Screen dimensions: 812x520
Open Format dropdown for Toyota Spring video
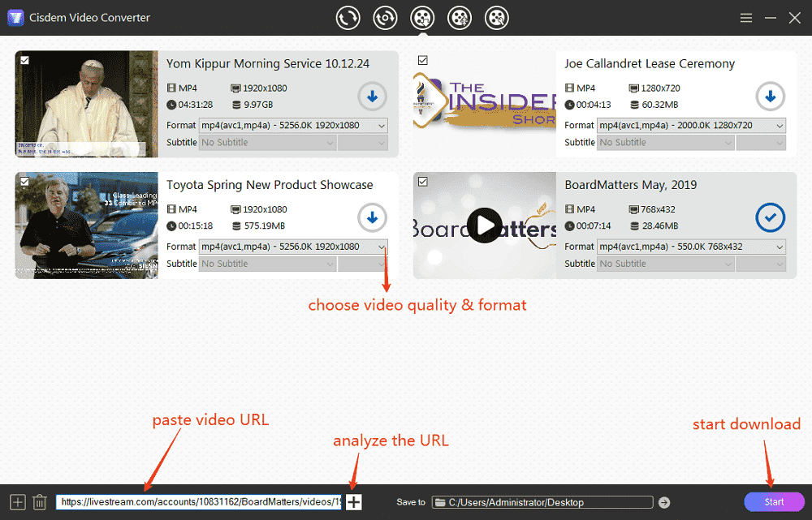tap(293, 247)
